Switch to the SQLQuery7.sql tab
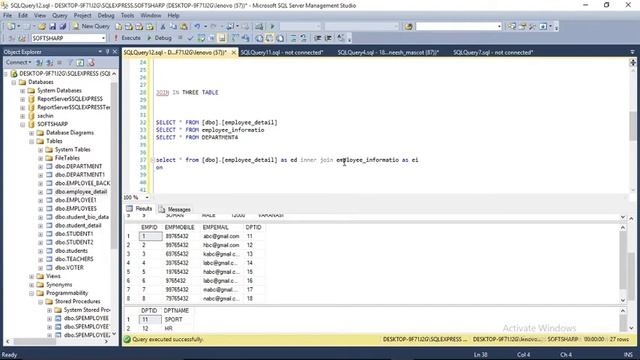Viewport: 640px width, 360px height. point(493,52)
